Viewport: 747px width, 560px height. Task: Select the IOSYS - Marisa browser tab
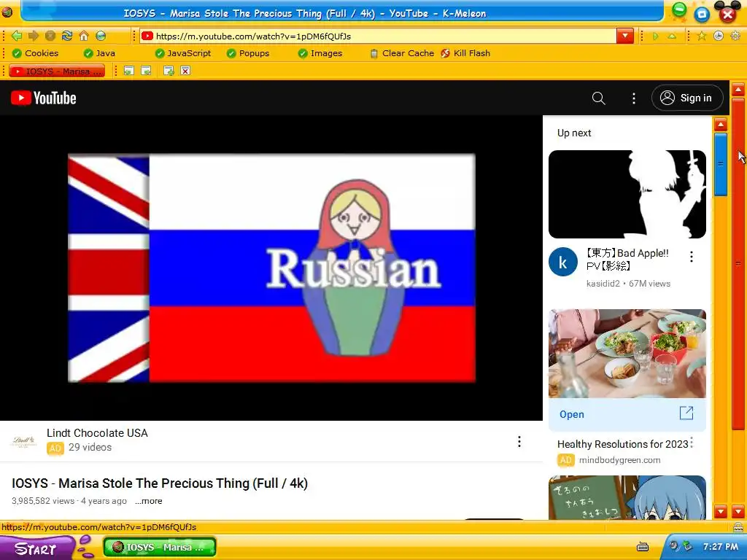(x=57, y=71)
